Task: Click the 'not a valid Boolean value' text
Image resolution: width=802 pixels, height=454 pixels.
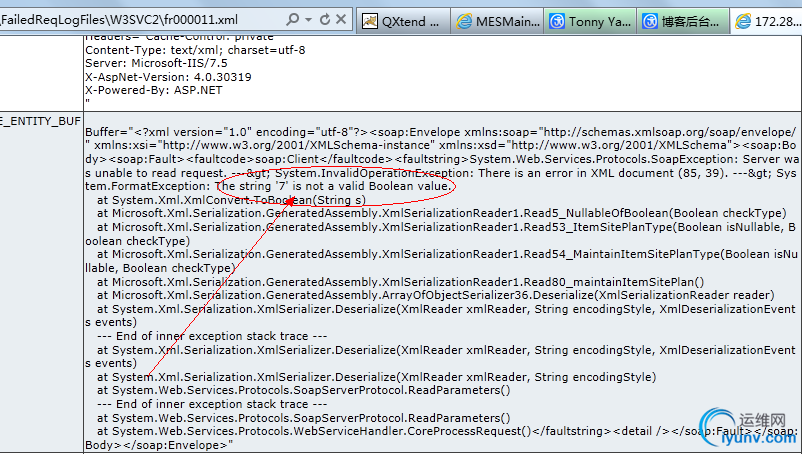Action: [378, 186]
